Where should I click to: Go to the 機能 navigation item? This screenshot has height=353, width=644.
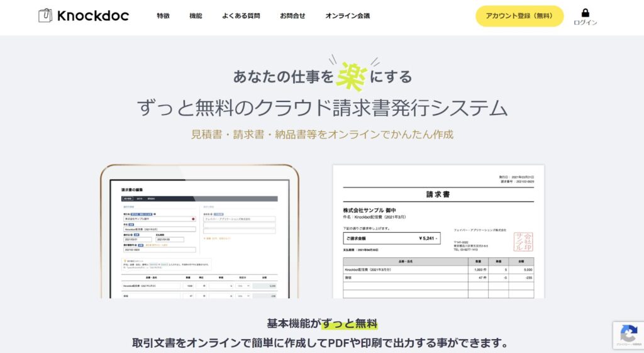pyautogui.click(x=196, y=16)
